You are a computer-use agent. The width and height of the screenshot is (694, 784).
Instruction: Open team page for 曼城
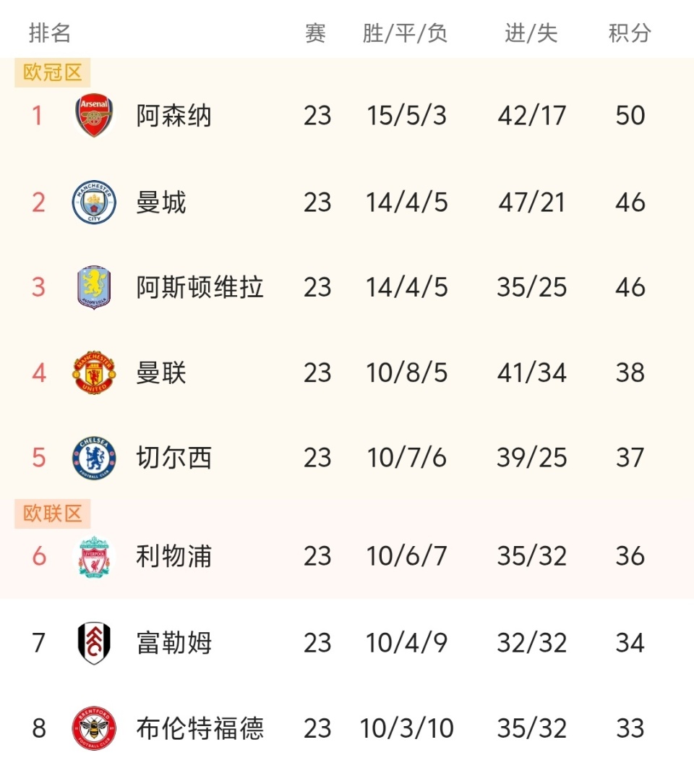161,202
